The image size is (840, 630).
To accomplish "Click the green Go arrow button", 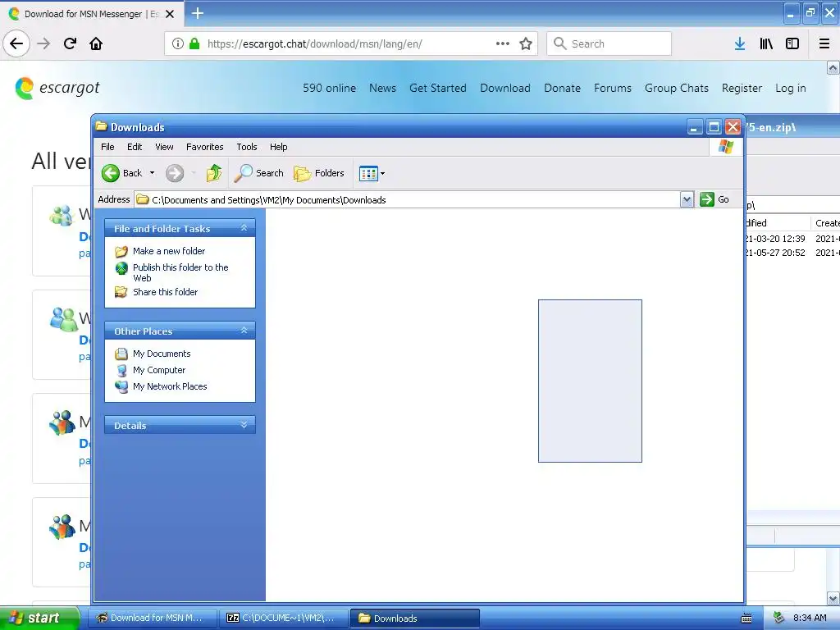I will pos(707,199).
